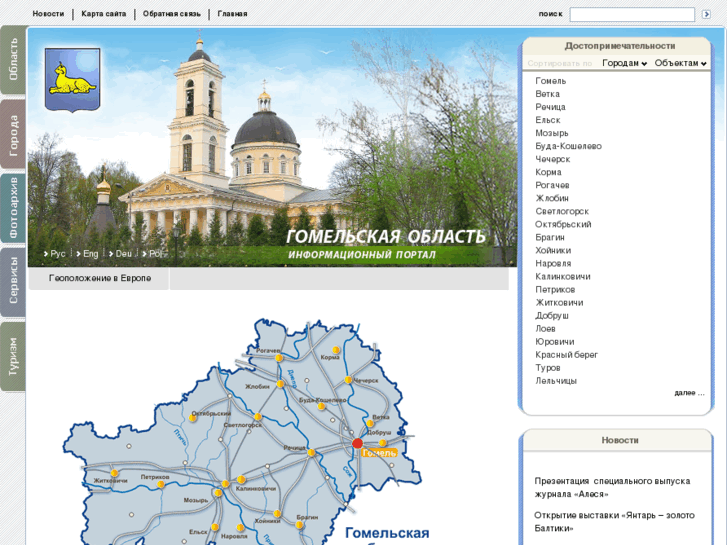
Task: Switch site language to Eng
Action: pyautogui.click(x=90, y=254)
